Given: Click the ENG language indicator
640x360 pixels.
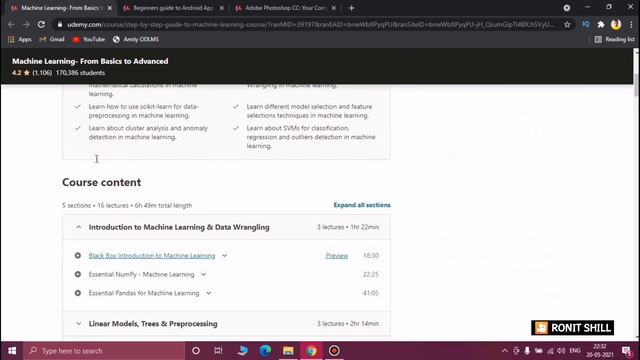Looking at the screenshot, I should pyautogui.click(x=575, y=351).
